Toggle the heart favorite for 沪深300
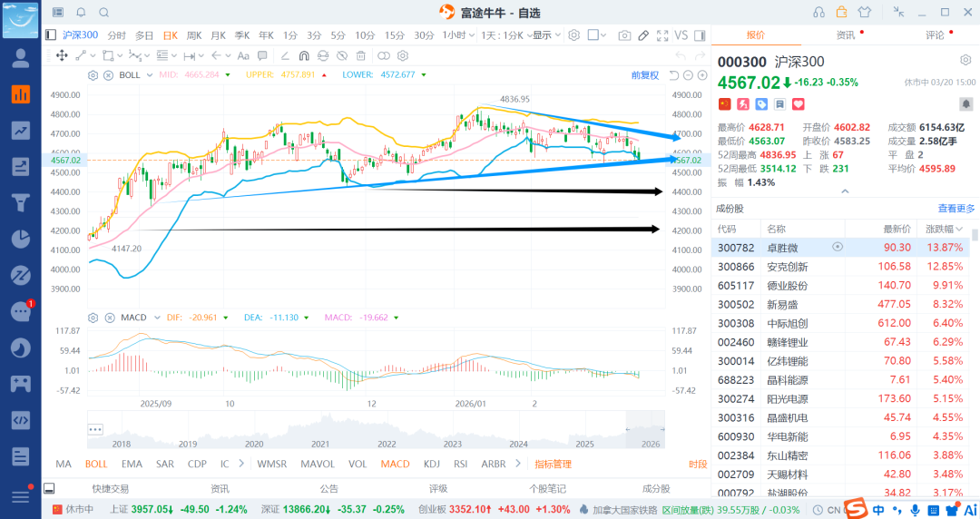The image size is (980, 519). [799, 103]
